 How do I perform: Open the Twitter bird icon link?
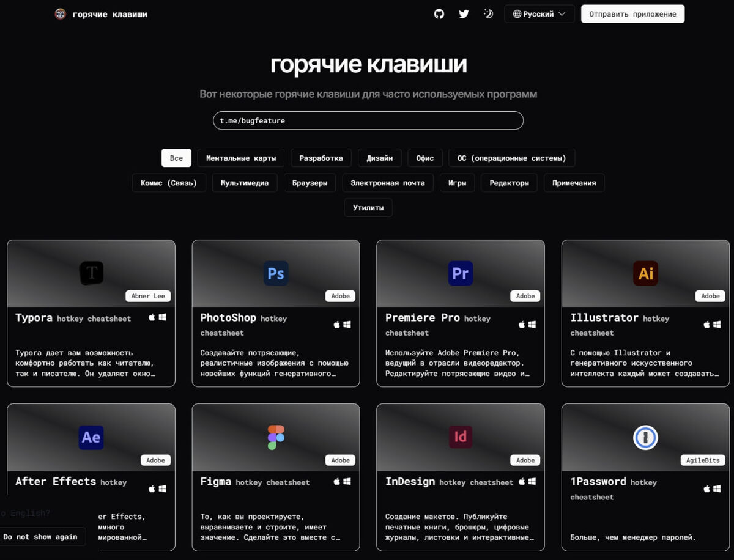pyautogui.click(x=464, y=14)
